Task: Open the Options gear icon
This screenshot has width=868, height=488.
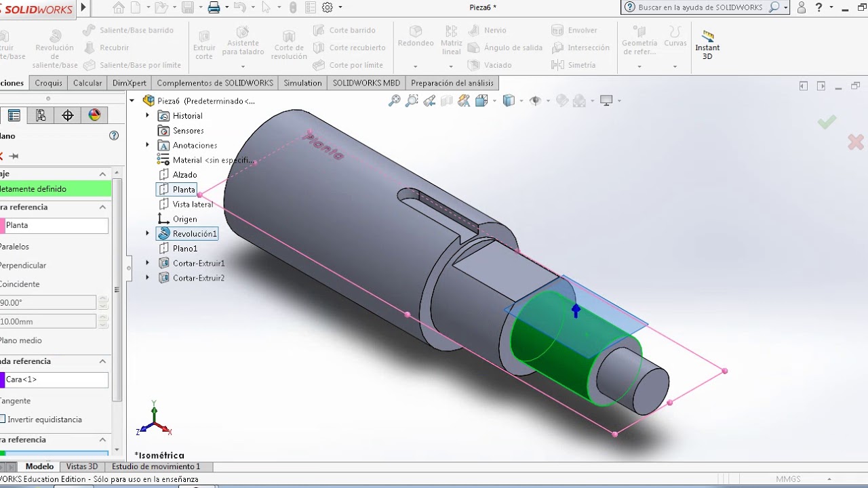Action: (328, 7)
